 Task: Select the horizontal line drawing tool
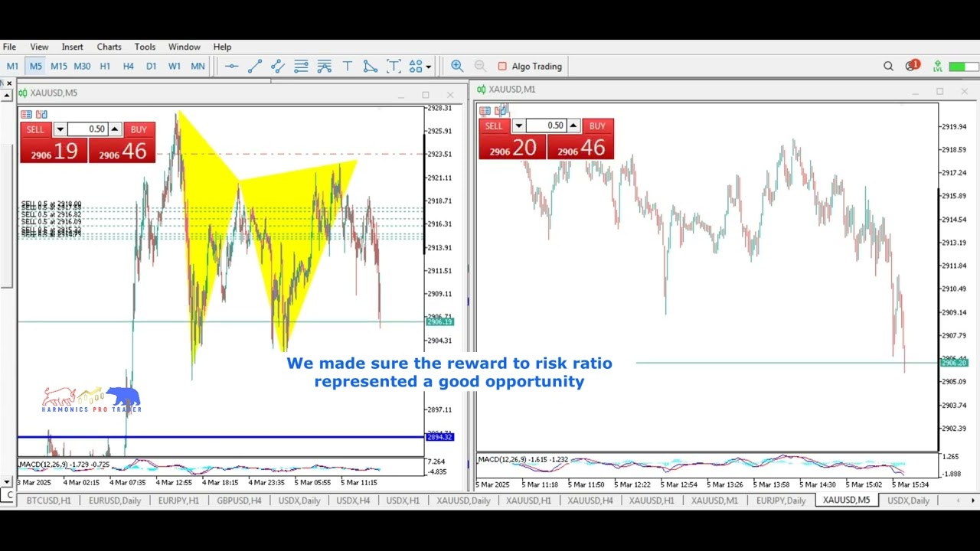231,67
